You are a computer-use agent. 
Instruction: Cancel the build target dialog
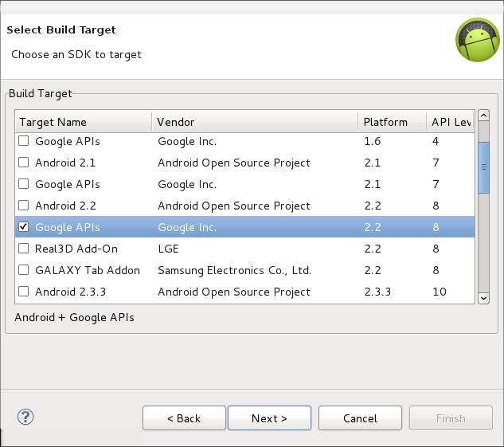pyautogui.click(x=360, y=418)
